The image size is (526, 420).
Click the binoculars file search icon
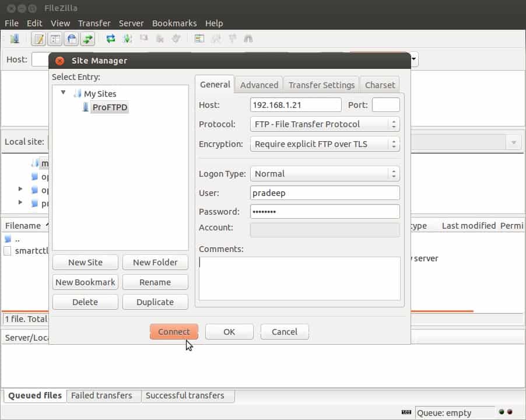(x=248, y=39)
